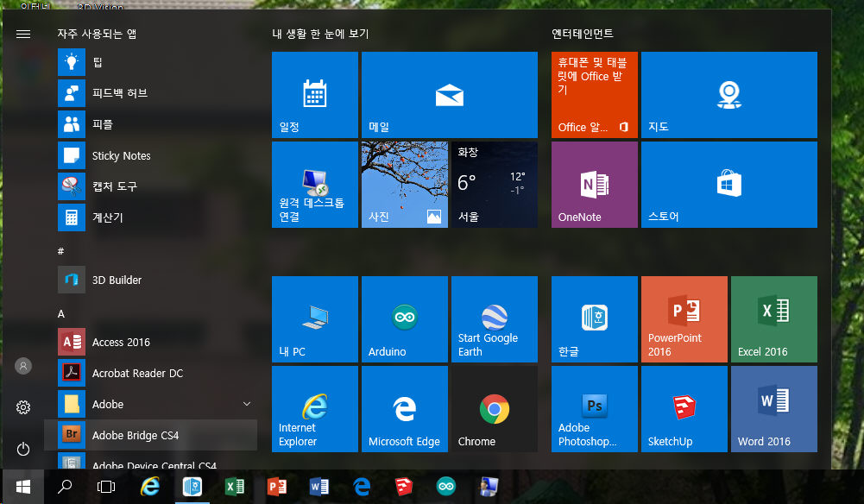Launch the Arduino tile

point(405,319)
